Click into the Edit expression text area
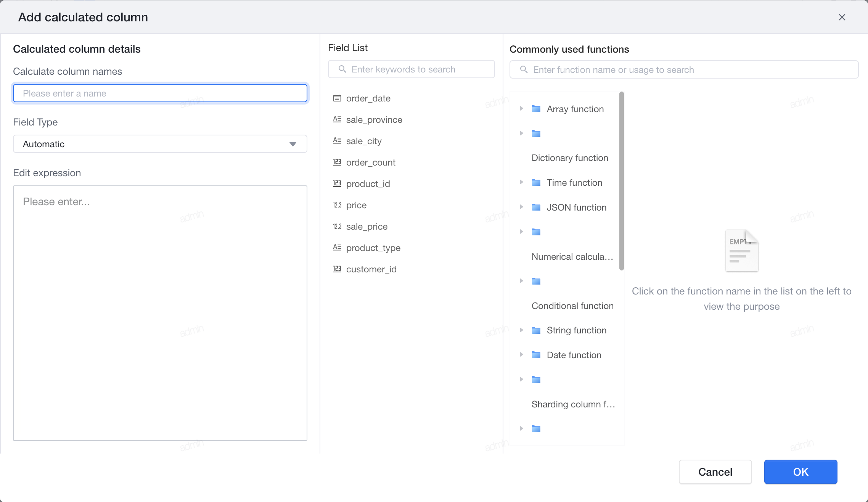The image size is (868, 502). (x=160, y=313)
